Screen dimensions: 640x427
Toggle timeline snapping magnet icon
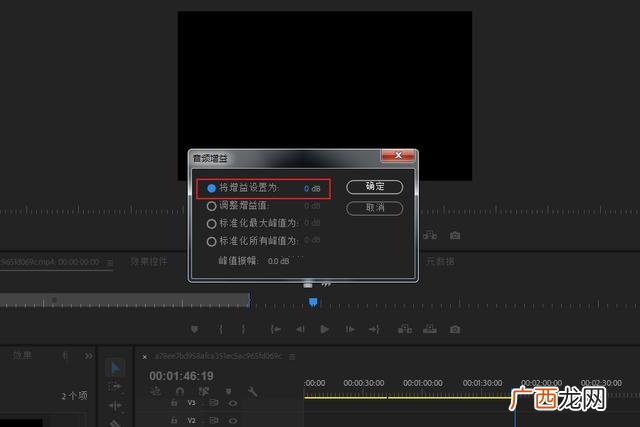click(x=180, y=391)
